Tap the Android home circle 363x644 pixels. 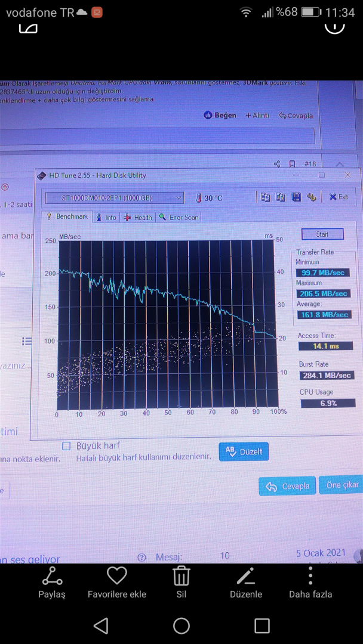(x=181, y=626)
